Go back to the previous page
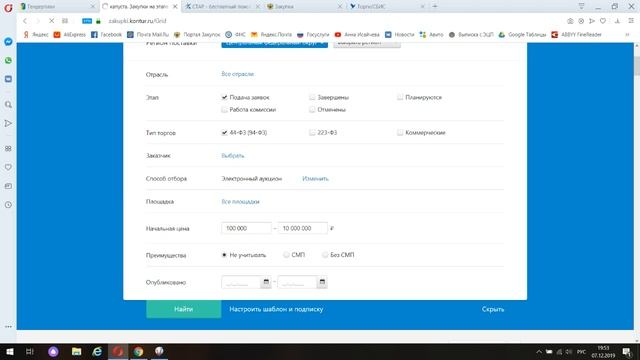The width and height of the screenshot is (640, 360). (x=25, y=21)
